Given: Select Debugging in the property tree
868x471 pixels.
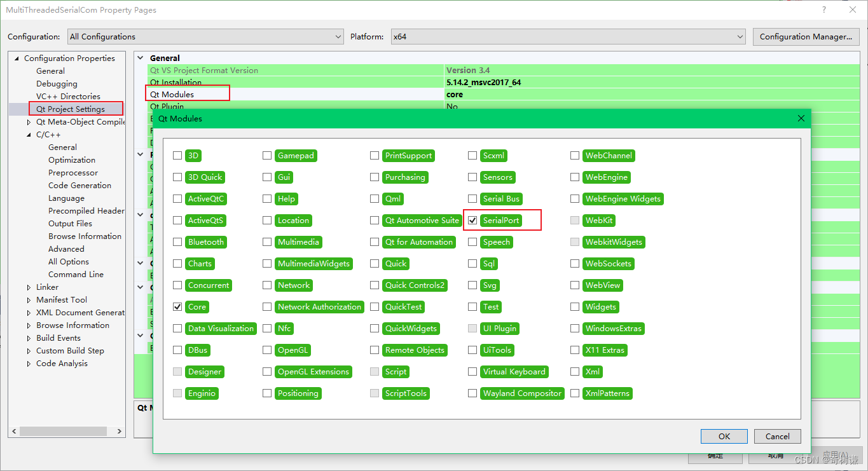Looking at the screenshot, I should [57, 84].
